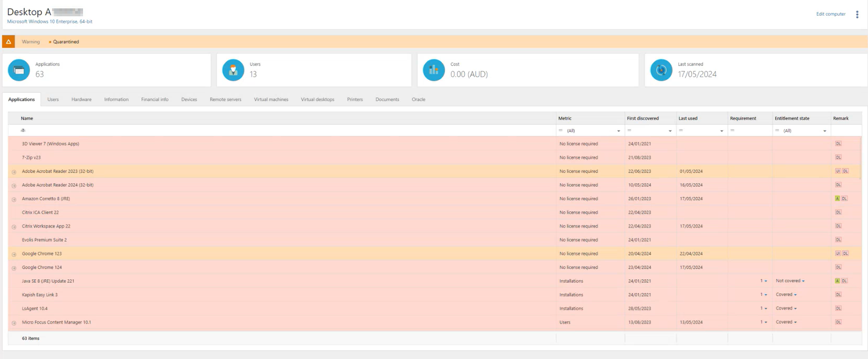The image size is (868, 359).
Task: Click the DL remark badge for 7-Zip v23
Action: click(x=838, y=157)
